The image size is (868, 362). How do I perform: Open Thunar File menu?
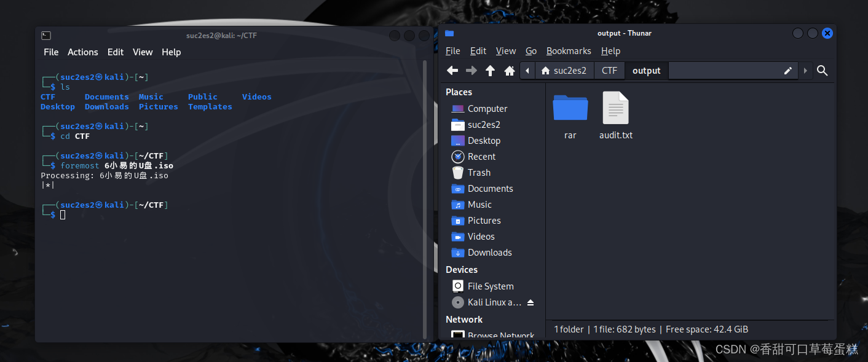pyautogui.click(x=453, y=51)
